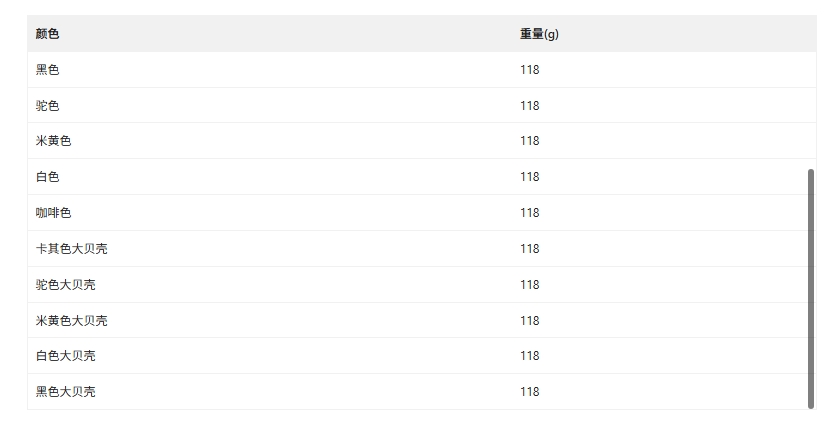
Task: Click the 118 weight value for 咖啡色
Action: (x=529, y=213)
